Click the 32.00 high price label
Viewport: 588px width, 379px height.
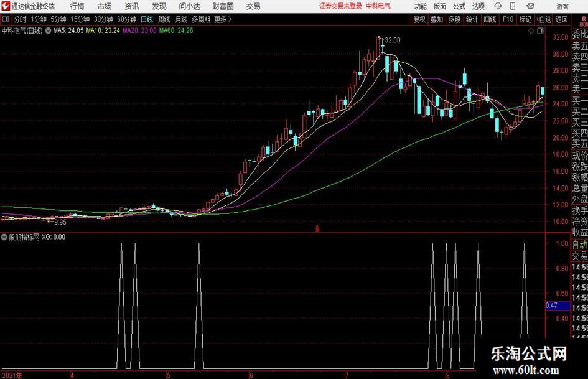point(393,40)
